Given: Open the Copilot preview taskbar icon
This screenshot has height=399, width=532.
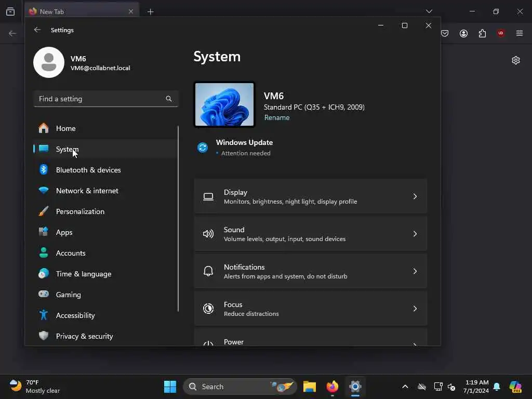Looking at the screenshot, I should click(515, 387).
